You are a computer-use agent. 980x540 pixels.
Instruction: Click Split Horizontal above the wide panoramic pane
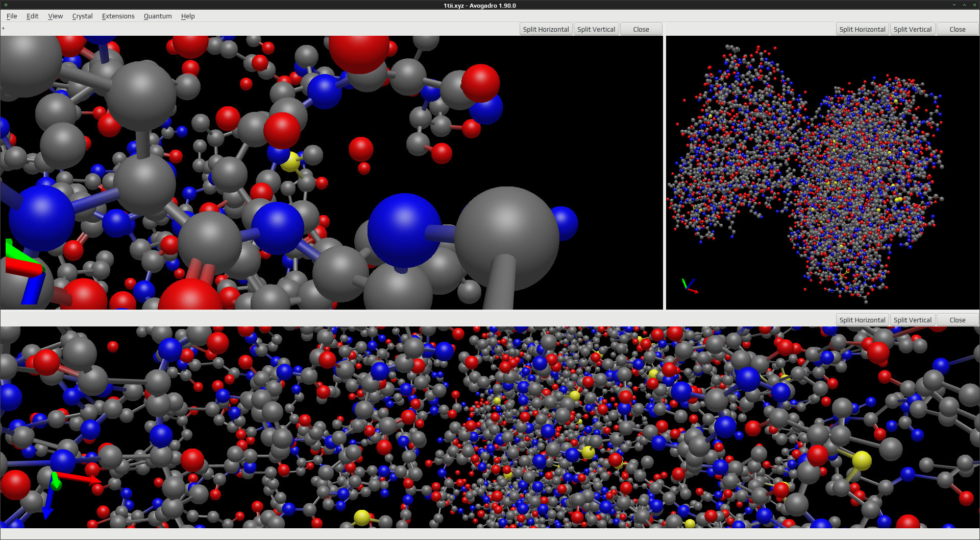tap(862, 320)
